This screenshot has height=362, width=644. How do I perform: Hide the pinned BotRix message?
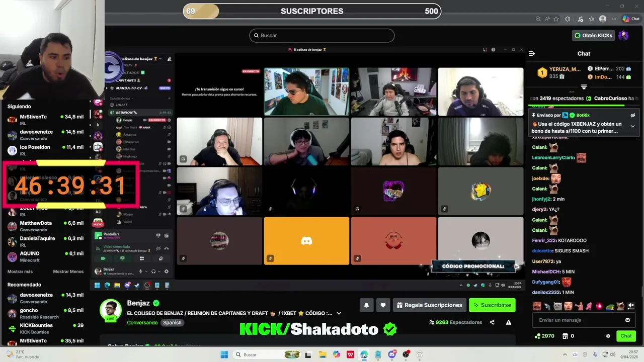(633, 115)
